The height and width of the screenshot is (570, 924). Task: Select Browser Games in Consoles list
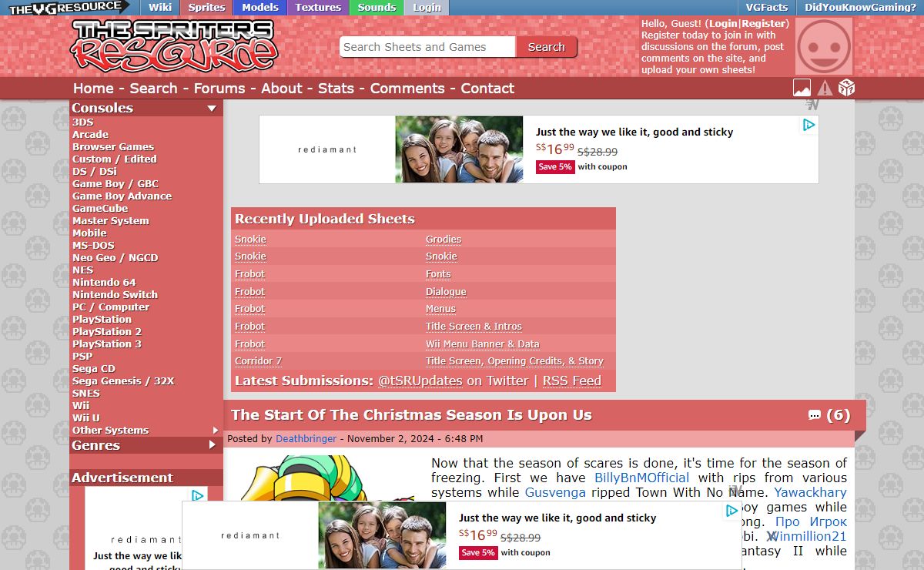point(113,147)
